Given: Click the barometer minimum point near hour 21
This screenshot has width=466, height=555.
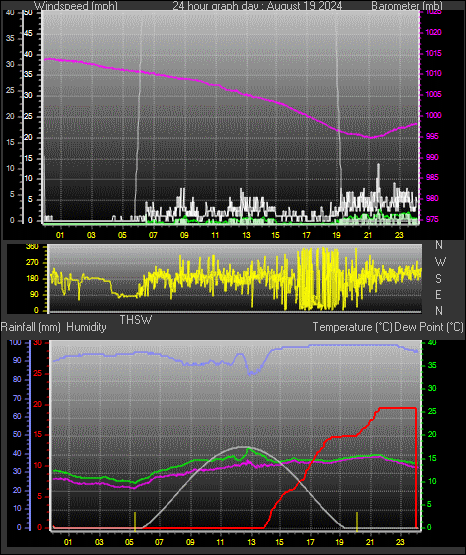Looking at the screenshot, I should click(x=371, y=137).
